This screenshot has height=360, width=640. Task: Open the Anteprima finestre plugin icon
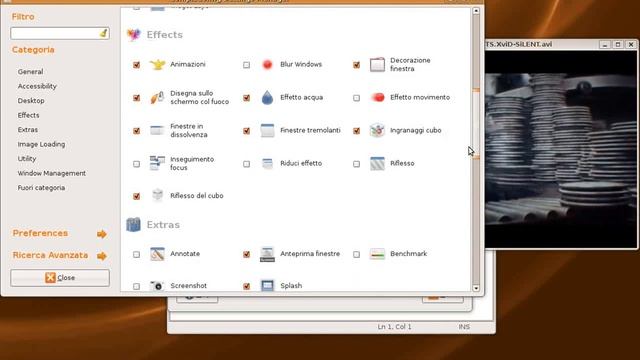tap(267, 254)
